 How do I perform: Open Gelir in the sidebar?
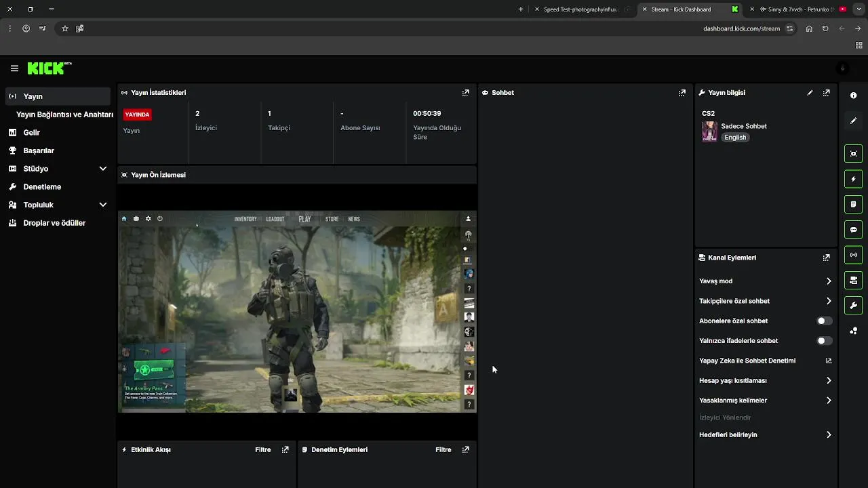click(58, 133)
